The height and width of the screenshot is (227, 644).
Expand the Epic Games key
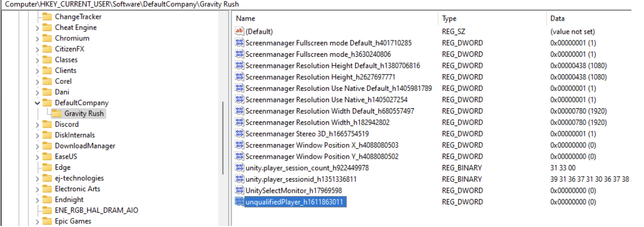tap(37, 221)
